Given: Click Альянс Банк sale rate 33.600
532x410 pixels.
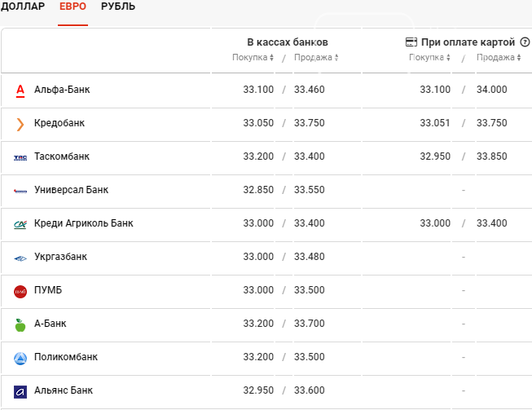Looking at the screenshot, I should coord(310,390).
